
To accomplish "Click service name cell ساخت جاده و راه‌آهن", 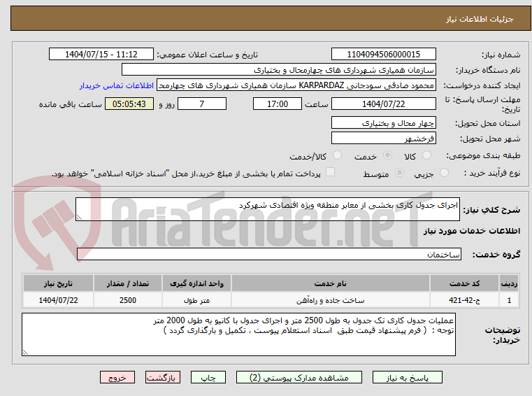I will click(331, 300).
